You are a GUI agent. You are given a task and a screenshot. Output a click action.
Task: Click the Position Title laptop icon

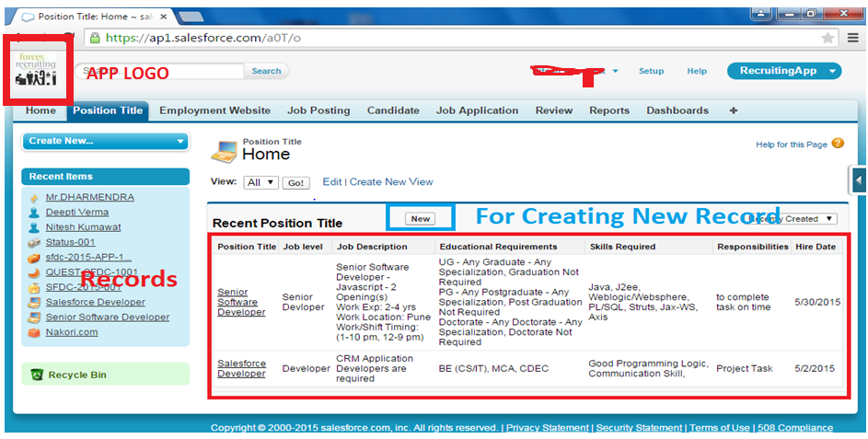coord(224,151)
